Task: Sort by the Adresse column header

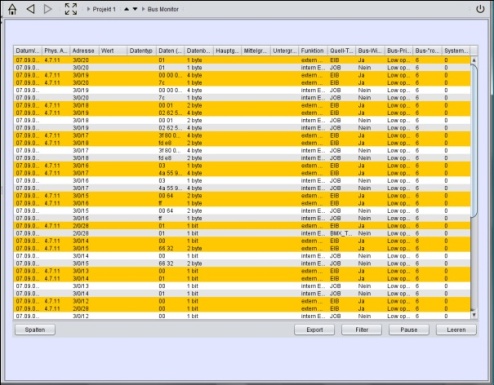Action: click(84, 51)
